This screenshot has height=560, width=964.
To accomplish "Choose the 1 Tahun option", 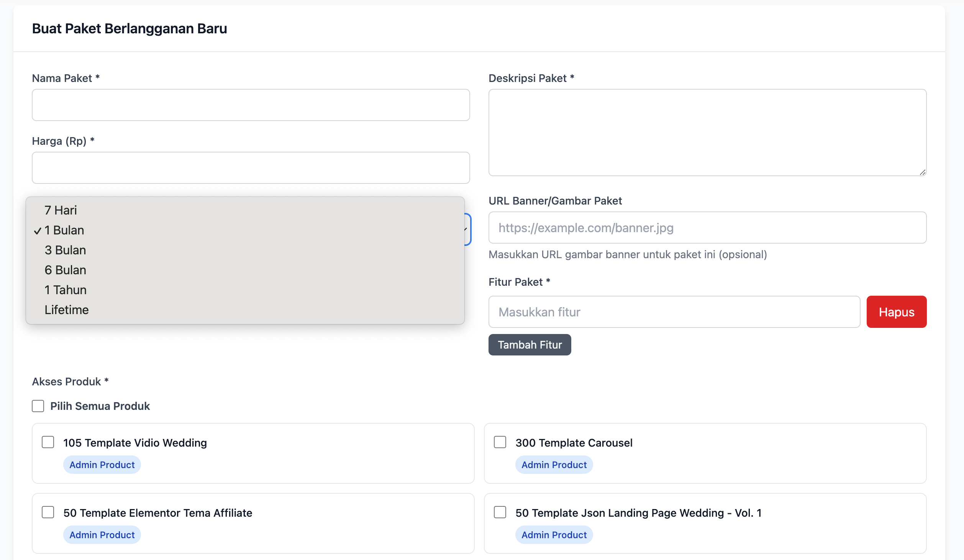I will click(65, 290).
